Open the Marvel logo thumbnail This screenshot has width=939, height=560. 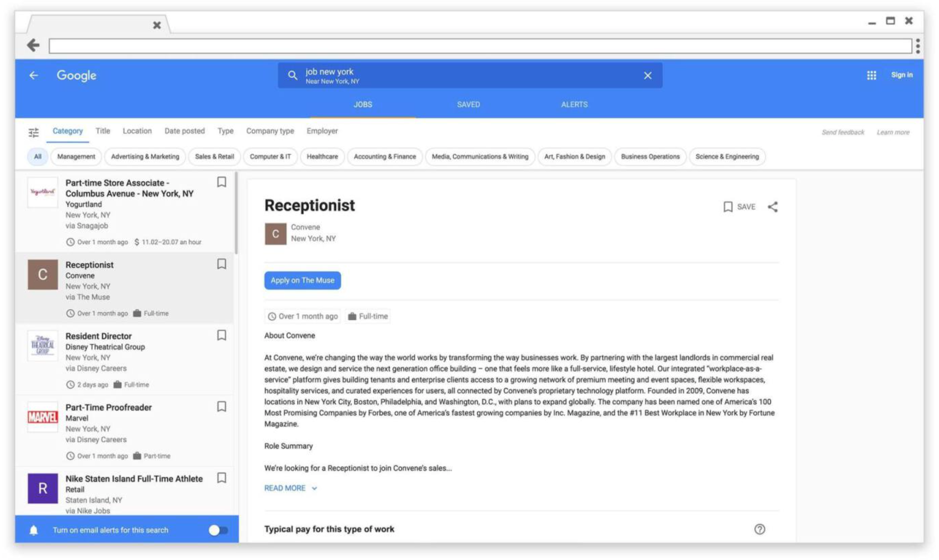43,417
